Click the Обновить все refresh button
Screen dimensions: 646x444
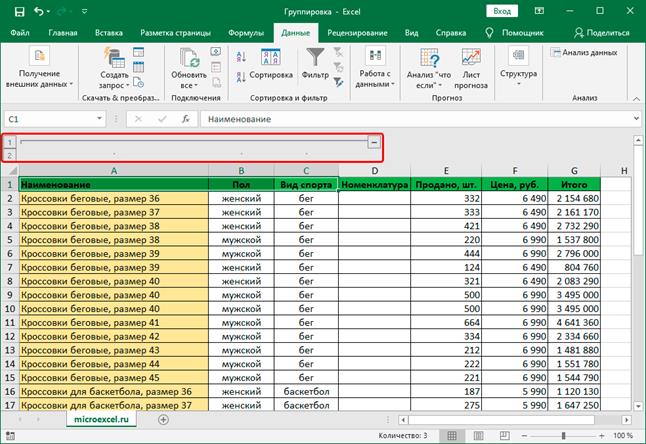189,68
